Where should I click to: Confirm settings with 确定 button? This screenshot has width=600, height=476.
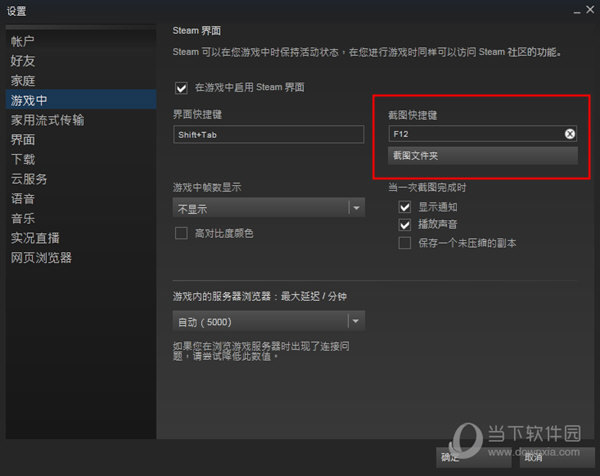(473, 457)
